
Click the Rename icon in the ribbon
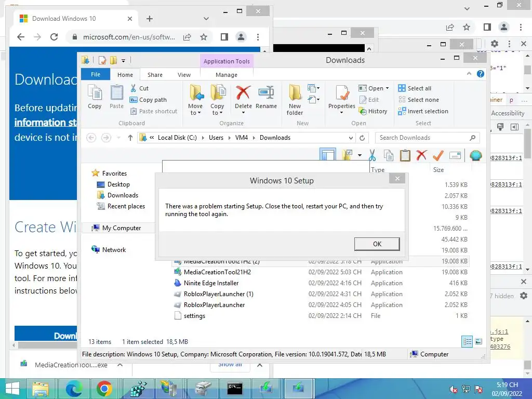coord(266,92)
